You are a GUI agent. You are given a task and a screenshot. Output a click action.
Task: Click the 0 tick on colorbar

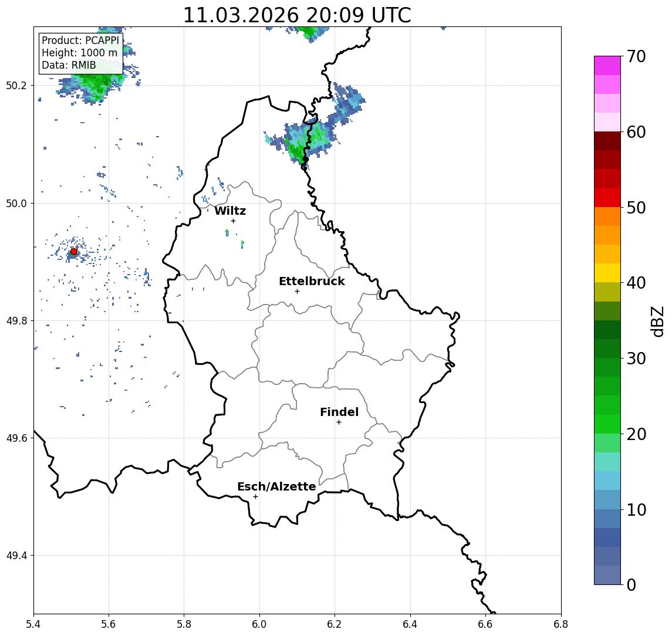pyautogui.click(x=632, y=584)
